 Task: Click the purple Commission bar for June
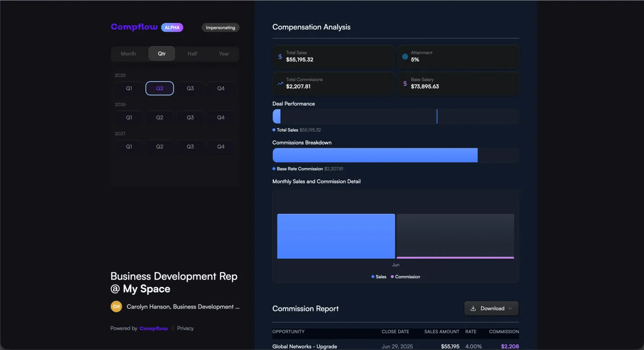coord(455,257)
